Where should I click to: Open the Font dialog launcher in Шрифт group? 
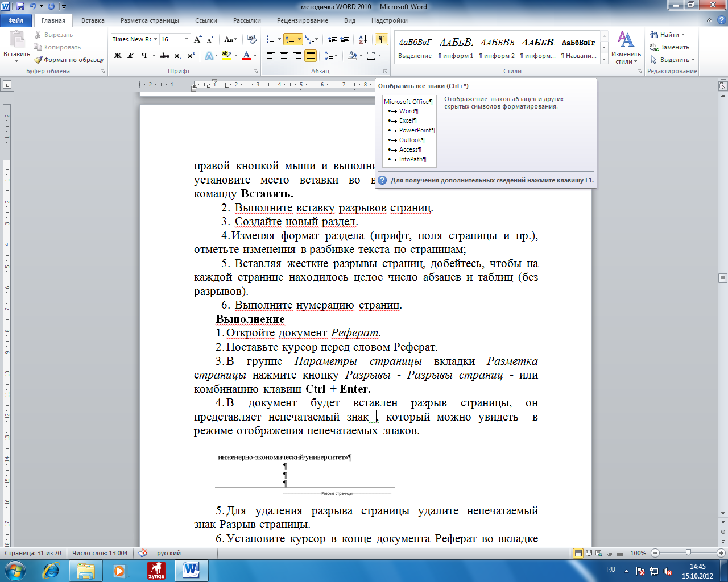pos(256,72)
